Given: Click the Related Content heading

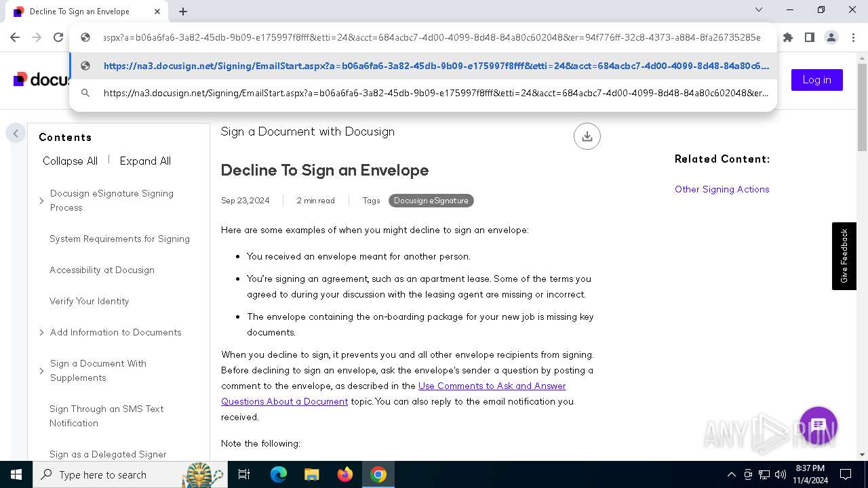Looking at the screenshot, I should (722, 159).
